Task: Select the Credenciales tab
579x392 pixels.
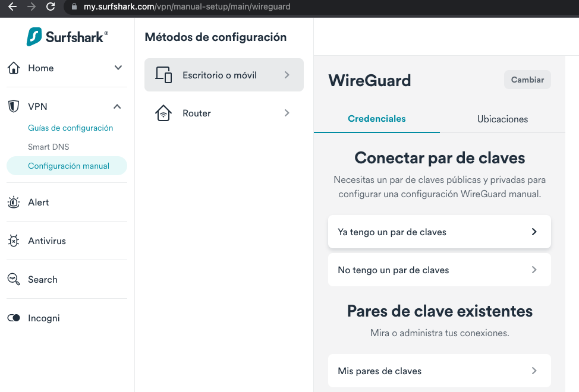Action: click(376, 119)
